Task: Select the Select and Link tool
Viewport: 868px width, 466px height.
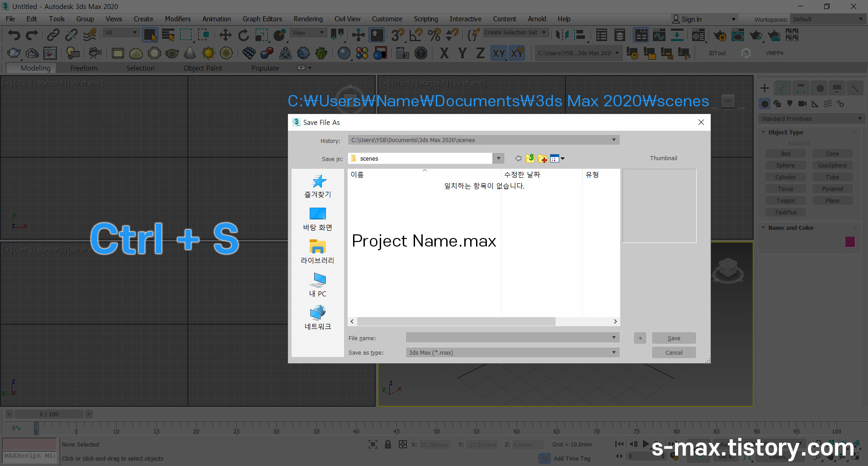Action: pos(53,35)
